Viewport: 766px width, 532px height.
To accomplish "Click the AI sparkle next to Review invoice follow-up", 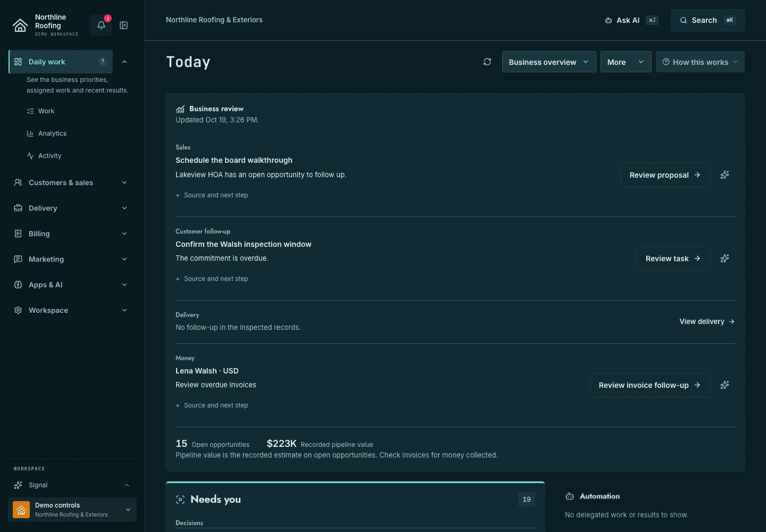I will [725, 385].
